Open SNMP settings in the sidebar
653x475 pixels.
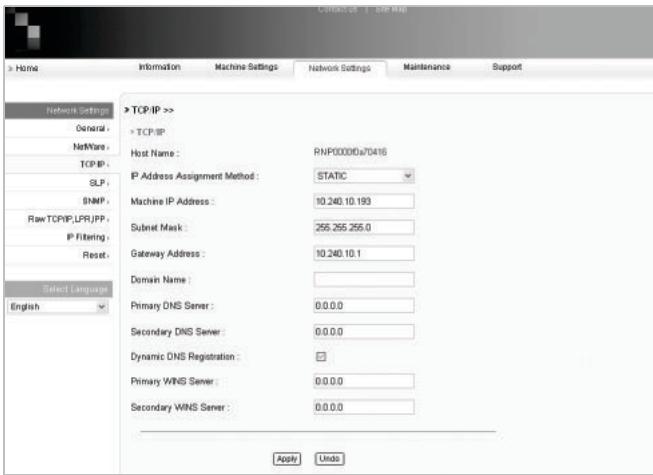tap(95, 201)
